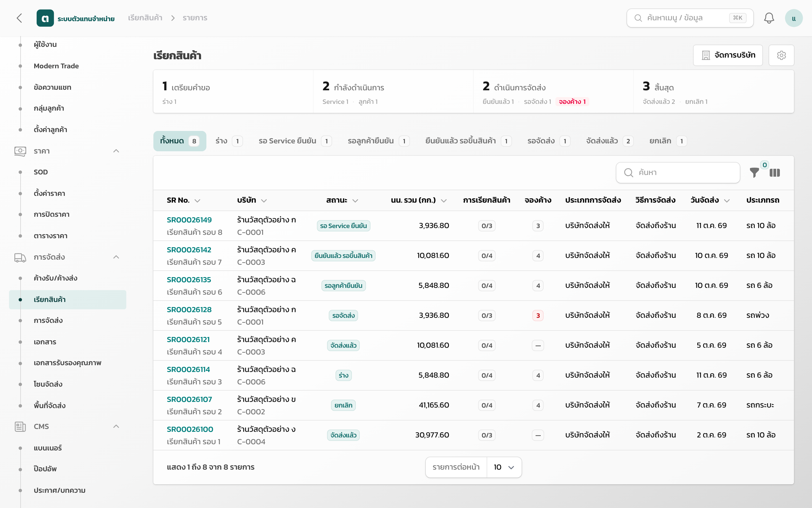
Task: Open the notifications bell
Action: (769, 18)
